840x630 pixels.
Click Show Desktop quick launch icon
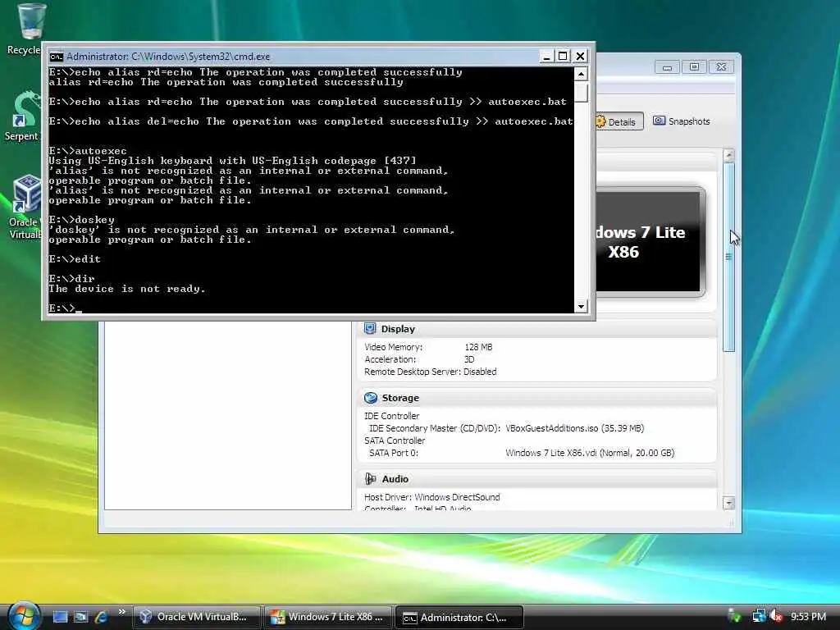point(60,617)
